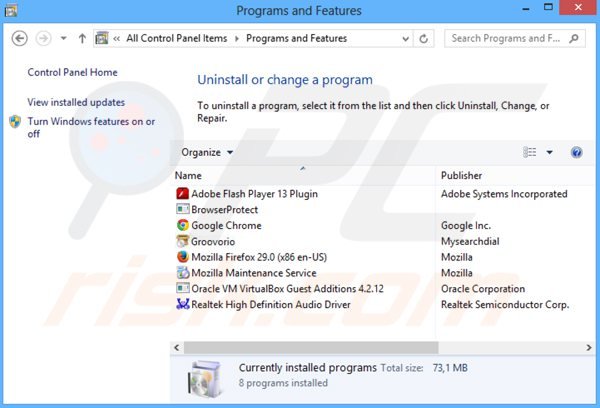Go up one level with Up arrow
The width and height of the screenshot is (600, 408).
coord(82,38)
